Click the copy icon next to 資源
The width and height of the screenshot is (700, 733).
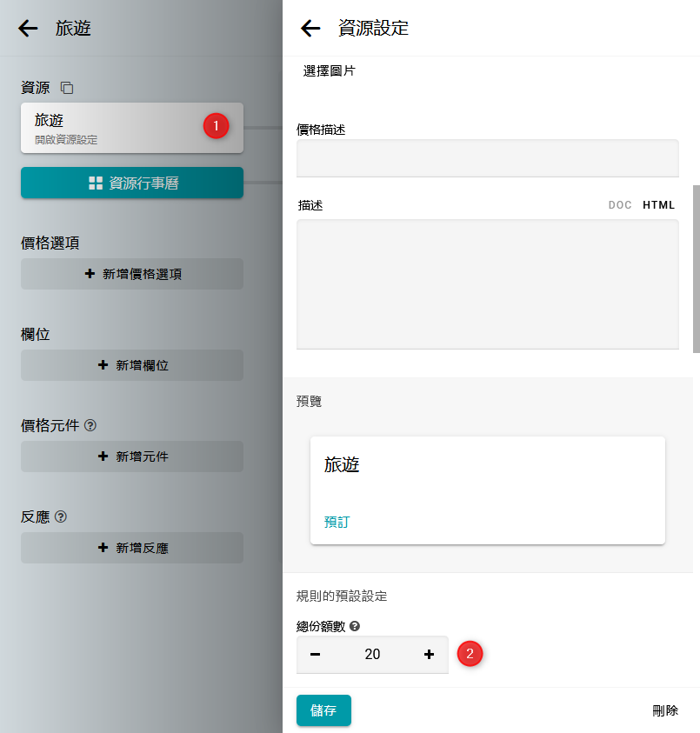click(x=67, y=88)
